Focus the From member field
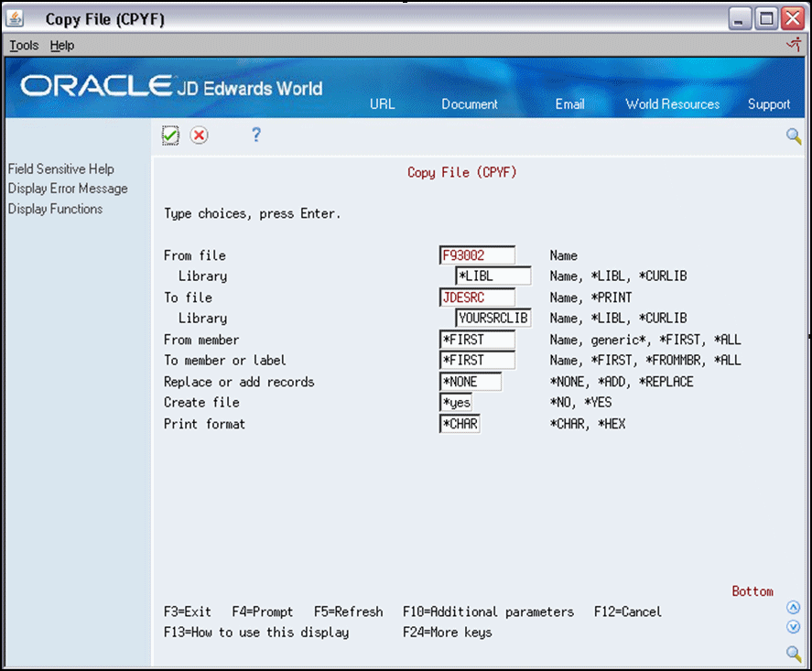 click(x=477, y=340)
